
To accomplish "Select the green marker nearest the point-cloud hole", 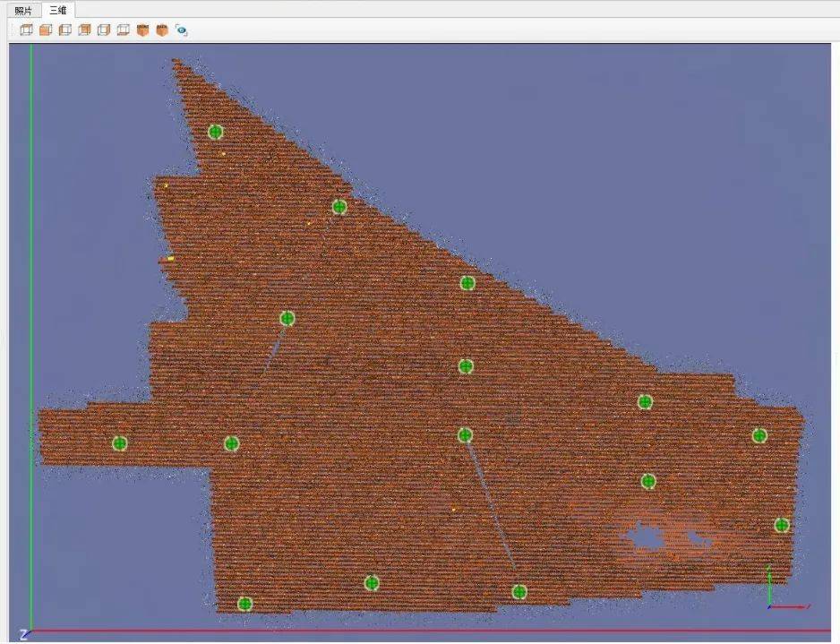I will [648, 481].
